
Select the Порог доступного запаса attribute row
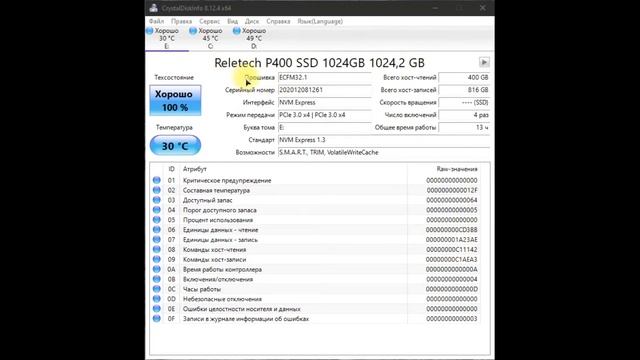click(315, 210)
